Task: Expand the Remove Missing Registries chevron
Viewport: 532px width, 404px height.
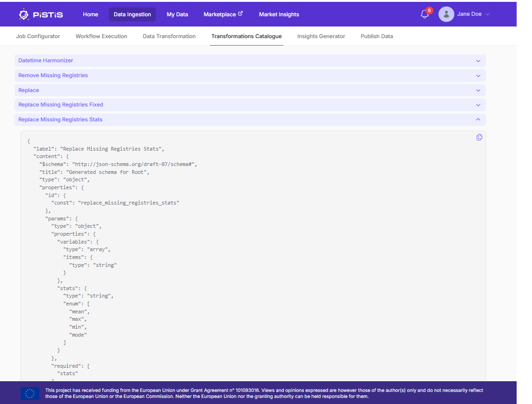Action: coord(478,76)
